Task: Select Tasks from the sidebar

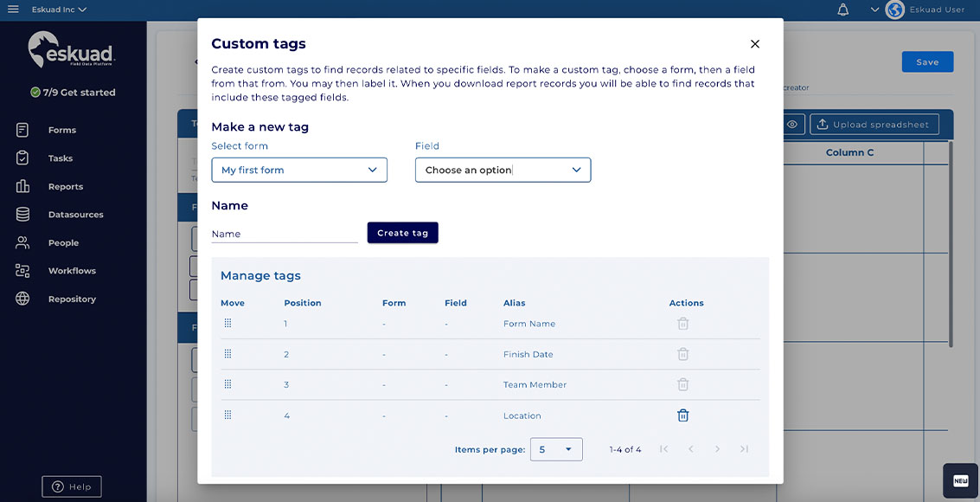Action: pyautogui.click(x=62, y=158)
